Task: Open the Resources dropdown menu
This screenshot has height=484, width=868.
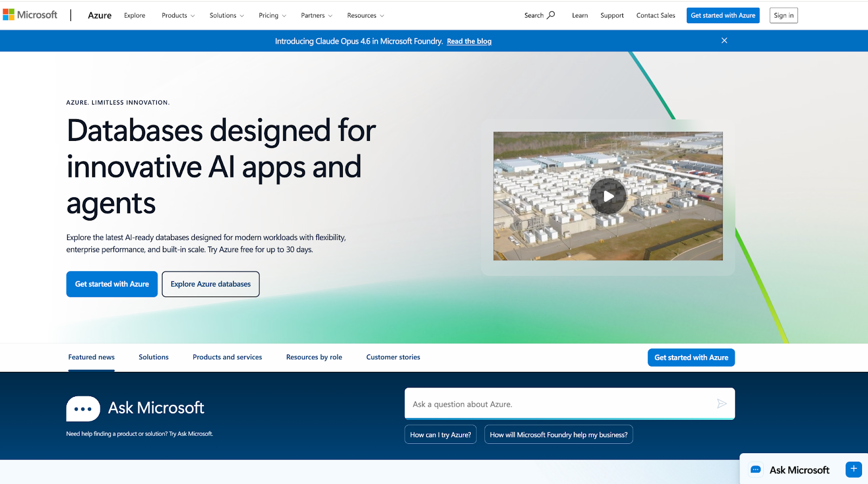Action: 366,16
